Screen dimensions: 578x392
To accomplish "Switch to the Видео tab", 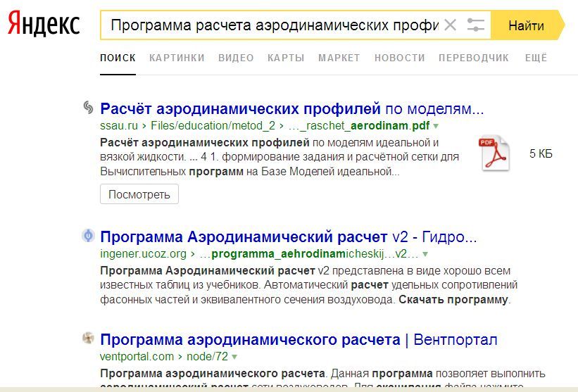I will click(x=236, y=58).
